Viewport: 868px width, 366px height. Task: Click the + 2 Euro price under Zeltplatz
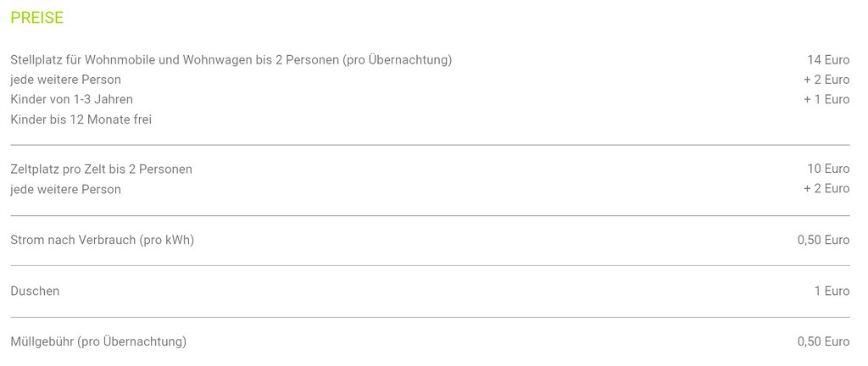pyautogui.click(x=826, y=189)
